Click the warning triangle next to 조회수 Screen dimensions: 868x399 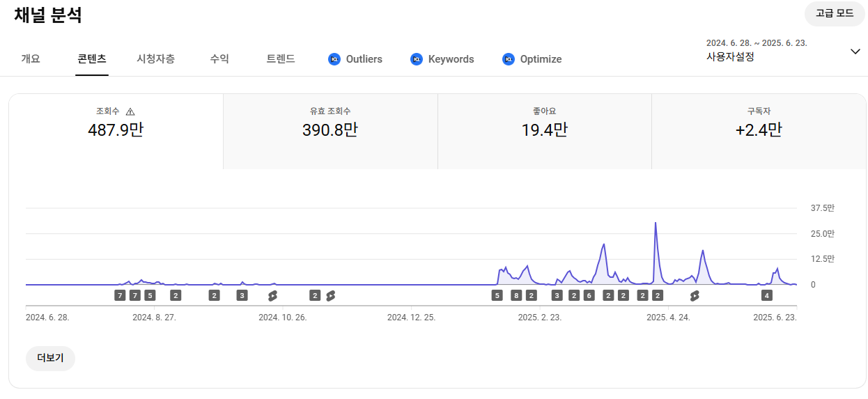pos(130,111)
